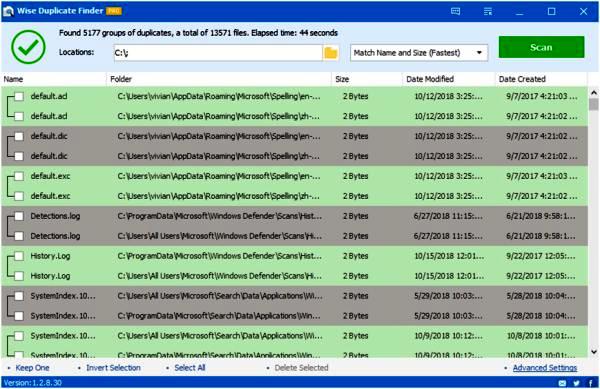The image size is (600, 389).
Task: Click the Locations path input field
Action: click(218, 53)
